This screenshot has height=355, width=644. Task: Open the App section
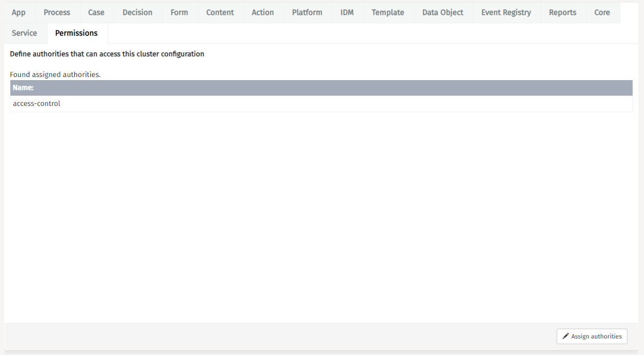pos(19,12)
